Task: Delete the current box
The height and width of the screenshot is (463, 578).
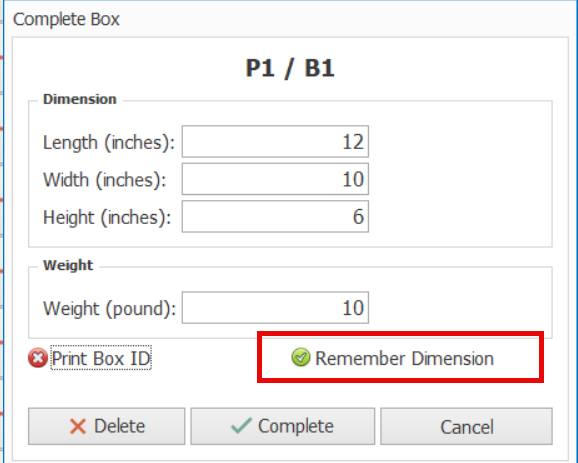Action: click(x=107, y=426)
